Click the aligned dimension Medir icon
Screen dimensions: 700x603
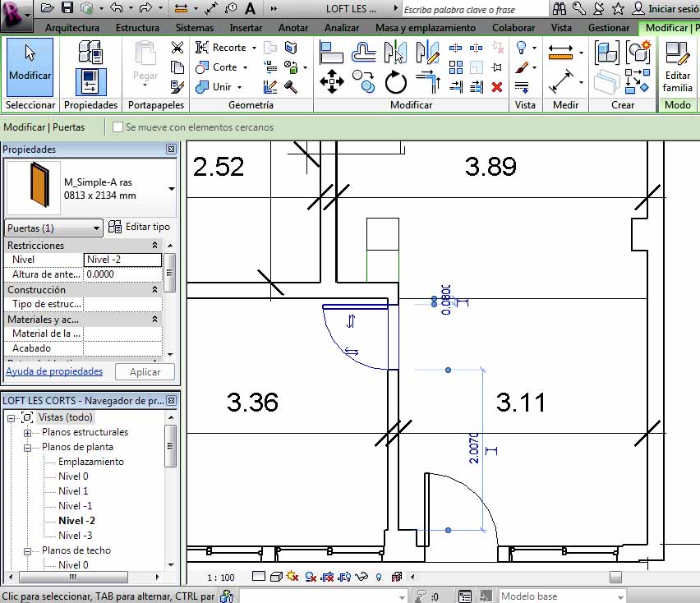point(561,81)
